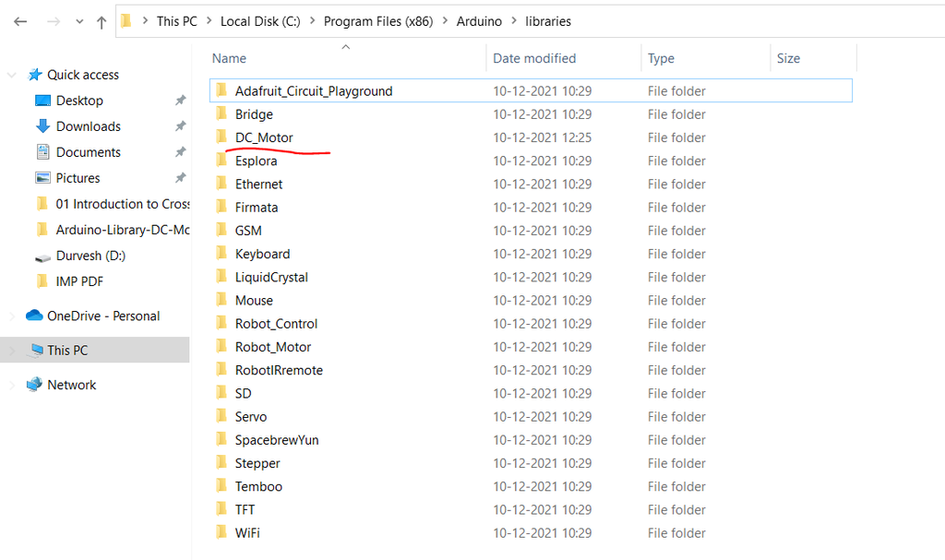This screenshot has width=945, height=560.
Task: Select the TFT folder name
Action: [x=245, y=510]
